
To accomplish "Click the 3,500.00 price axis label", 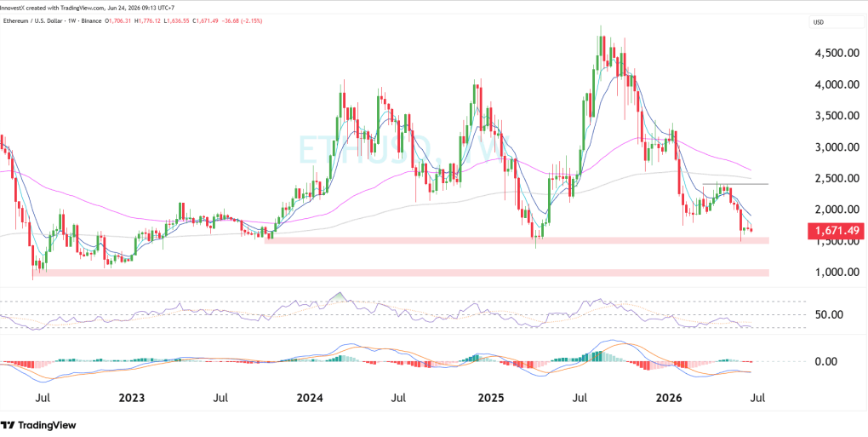I will coord(836,117).
